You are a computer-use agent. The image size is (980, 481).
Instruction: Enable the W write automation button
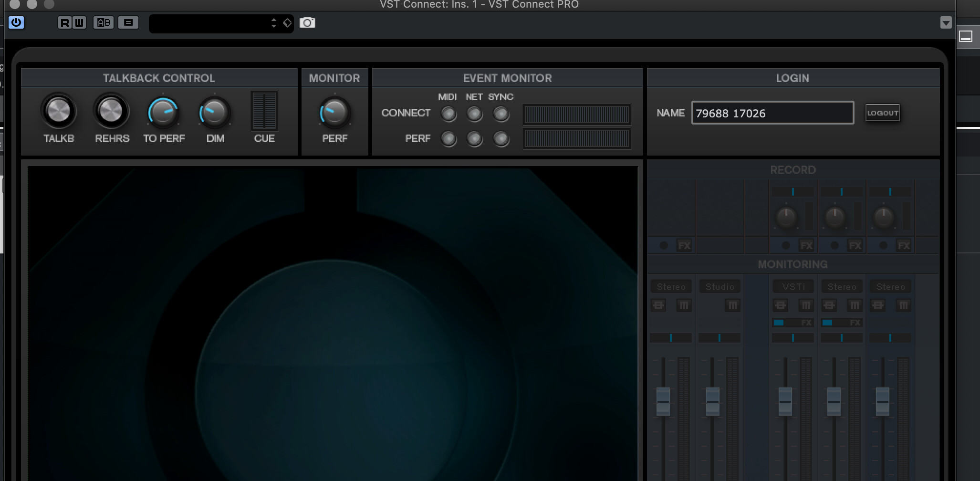79,22
